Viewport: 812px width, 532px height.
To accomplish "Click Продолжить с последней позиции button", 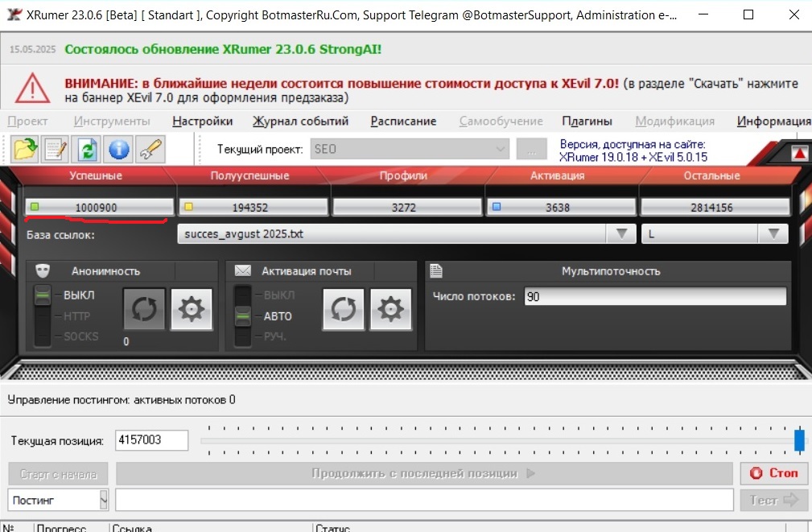I will click(x=424, y=473).
